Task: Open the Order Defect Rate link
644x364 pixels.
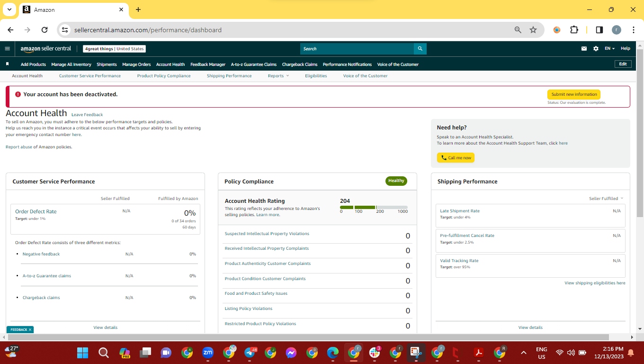Action: (36, 211)
